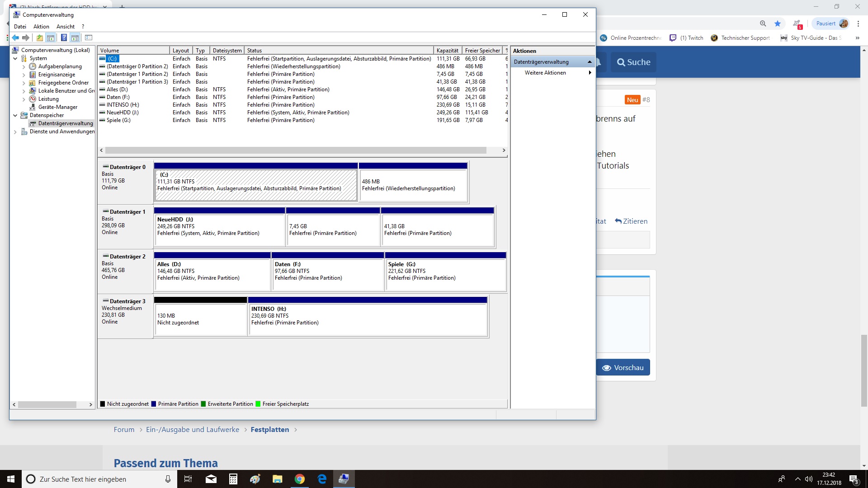
Task: Click the up-one-level folder toolbar icon
Action: tap(40, 38)
